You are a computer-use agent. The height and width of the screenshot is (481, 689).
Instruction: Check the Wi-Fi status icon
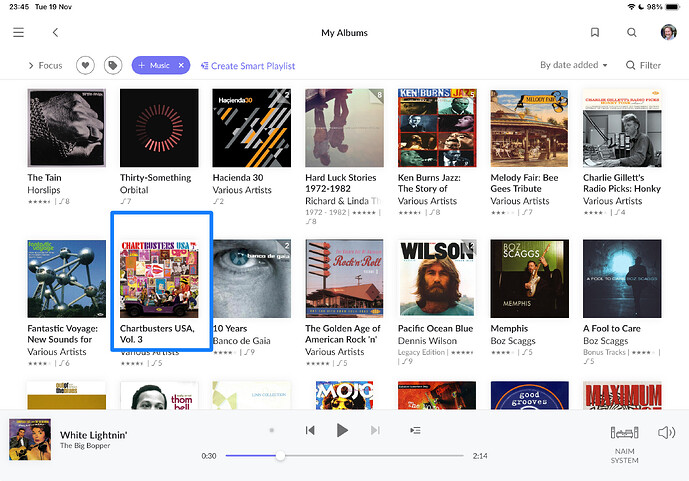click(x=631, y=7)
